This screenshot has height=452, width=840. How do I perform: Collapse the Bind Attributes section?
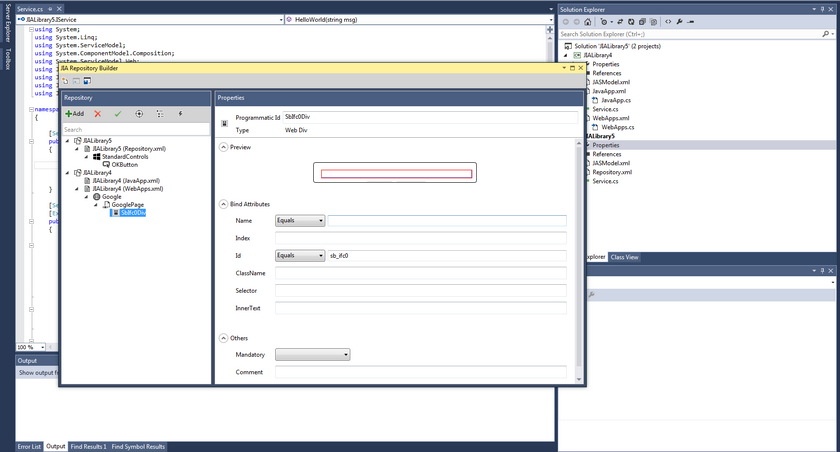tap(223, 204)
